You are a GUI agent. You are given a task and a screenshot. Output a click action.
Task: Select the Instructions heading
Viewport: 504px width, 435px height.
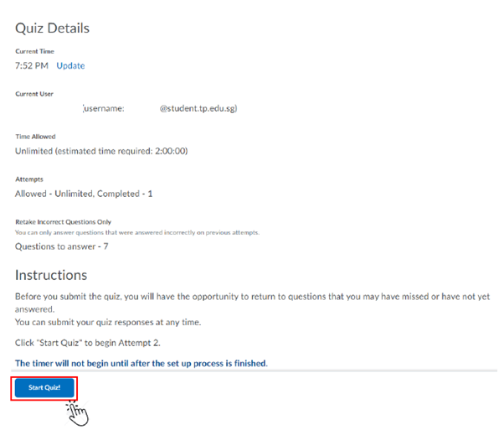[x=51, y=275]
